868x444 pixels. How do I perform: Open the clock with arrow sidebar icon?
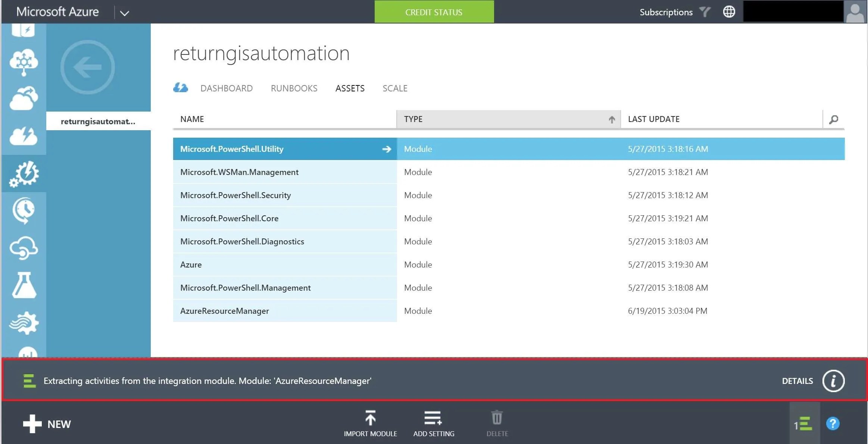(x=24, y=211)
